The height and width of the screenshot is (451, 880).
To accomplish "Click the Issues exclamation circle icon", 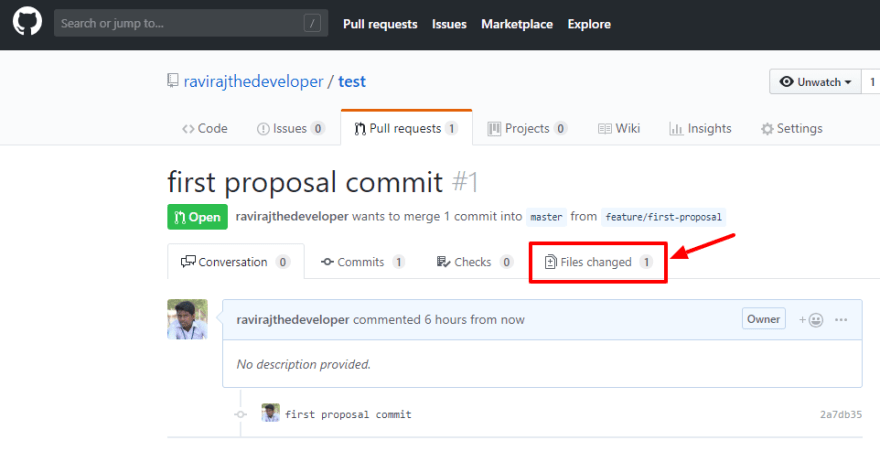I will point(263,129).
